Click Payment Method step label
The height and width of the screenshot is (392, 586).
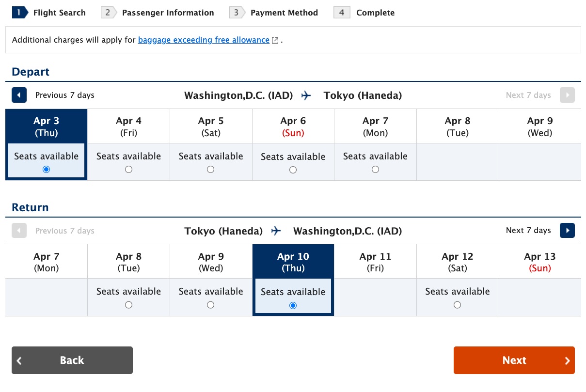284,13
